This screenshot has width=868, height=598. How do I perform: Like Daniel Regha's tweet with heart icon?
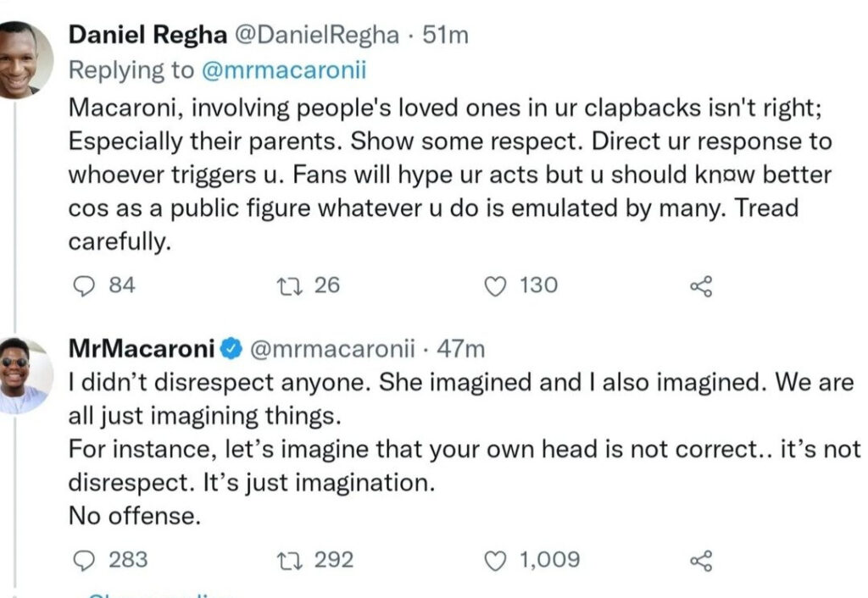click(494, 286)
